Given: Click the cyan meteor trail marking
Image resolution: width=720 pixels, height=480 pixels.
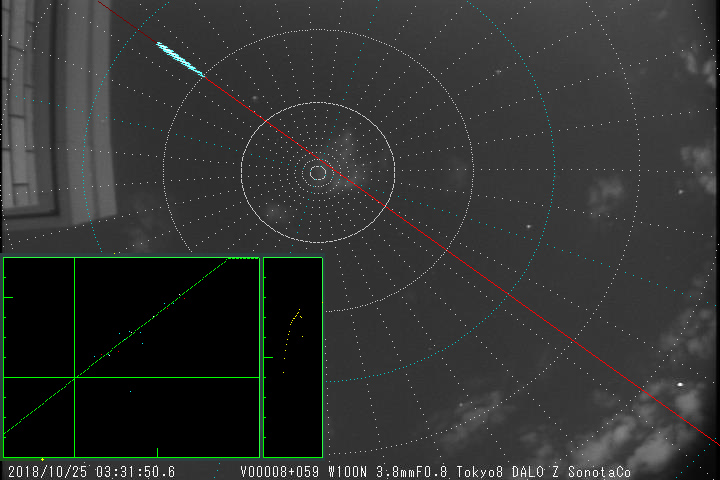Looking at the screenshot, I should [180, 59].
